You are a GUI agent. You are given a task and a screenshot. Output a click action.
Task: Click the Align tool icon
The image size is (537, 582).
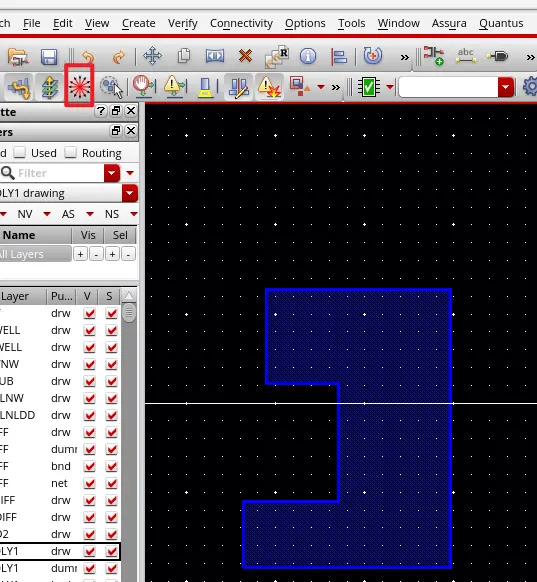coord(339,57)
